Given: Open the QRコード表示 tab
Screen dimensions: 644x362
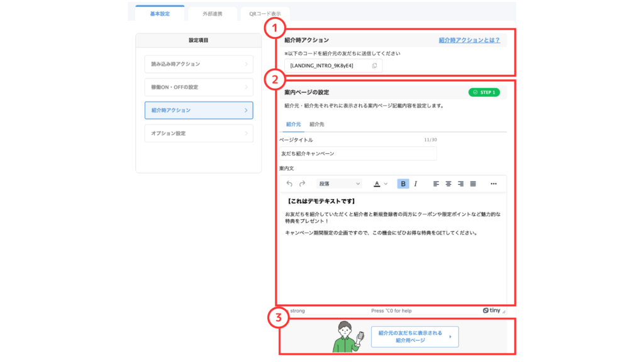Looking at the screenshot, I should tap(265, 14).
